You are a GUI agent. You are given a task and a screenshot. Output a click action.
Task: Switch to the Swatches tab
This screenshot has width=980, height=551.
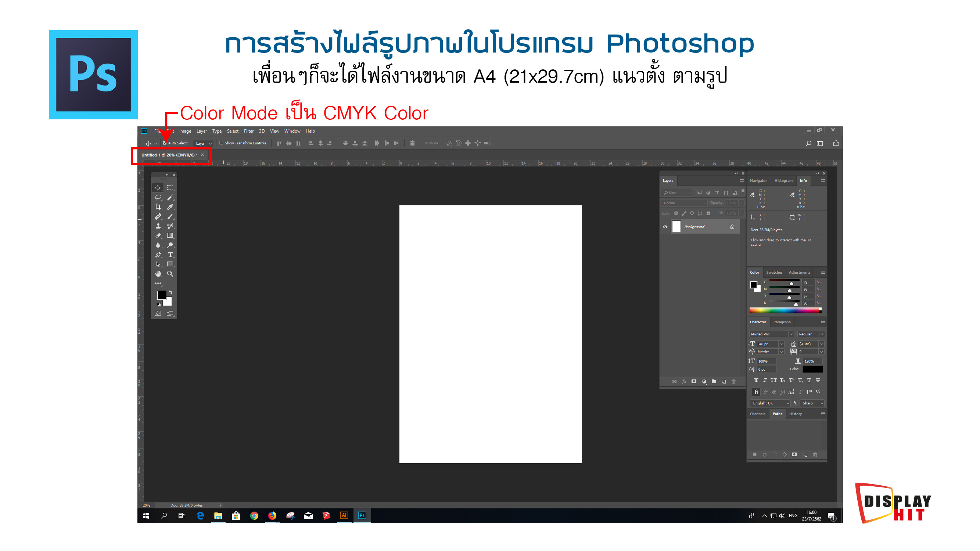(x=774, y=272)
